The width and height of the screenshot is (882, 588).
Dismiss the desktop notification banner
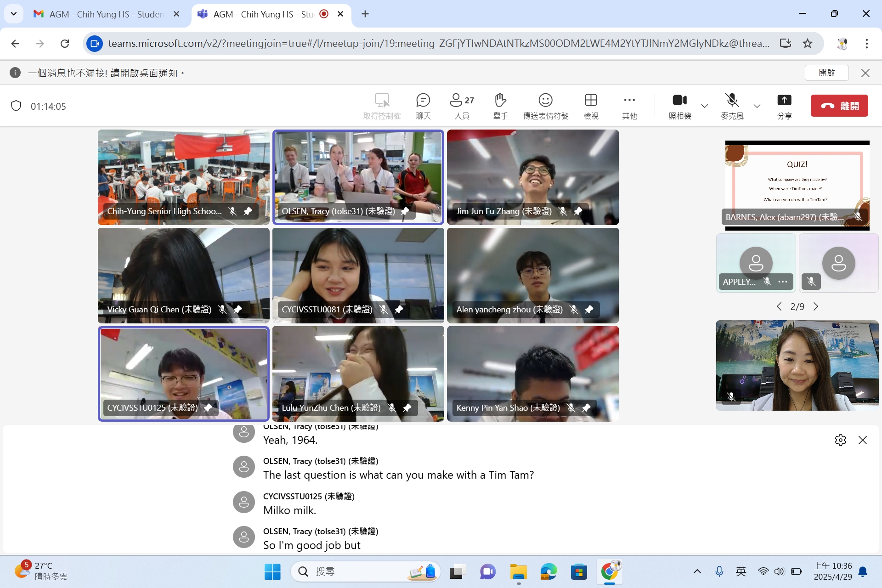865,73
